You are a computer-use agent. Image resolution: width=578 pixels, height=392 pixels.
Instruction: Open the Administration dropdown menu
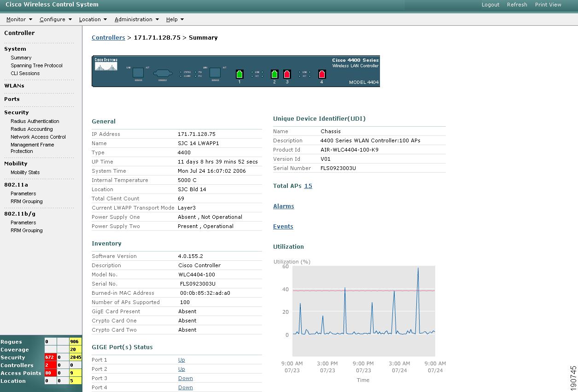[x=136, y=19]
